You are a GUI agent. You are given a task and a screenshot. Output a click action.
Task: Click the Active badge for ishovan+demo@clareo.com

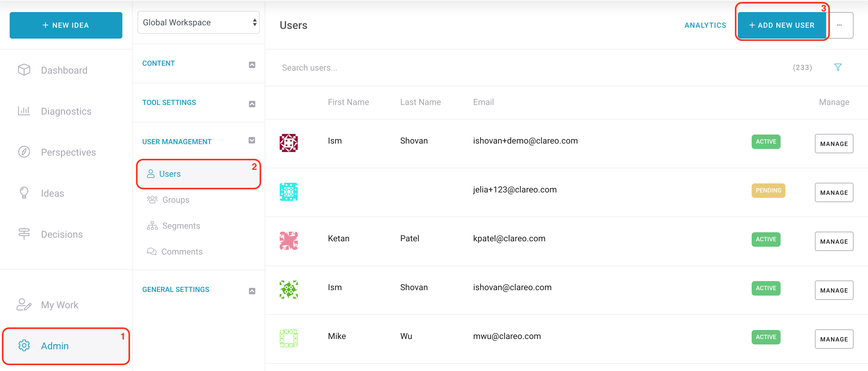pos(766,142)
